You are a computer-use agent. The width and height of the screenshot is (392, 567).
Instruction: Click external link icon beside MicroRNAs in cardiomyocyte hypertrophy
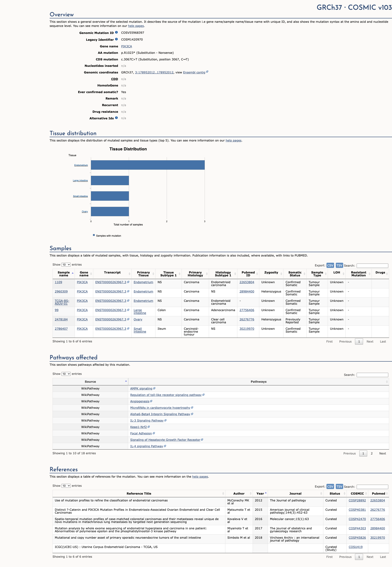point(192,408)
